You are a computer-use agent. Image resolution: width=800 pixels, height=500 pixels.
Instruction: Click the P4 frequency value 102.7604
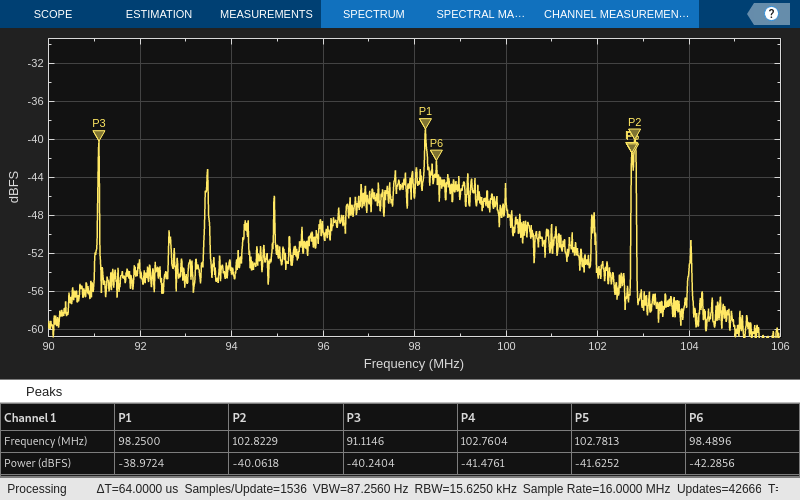point(484,441)
